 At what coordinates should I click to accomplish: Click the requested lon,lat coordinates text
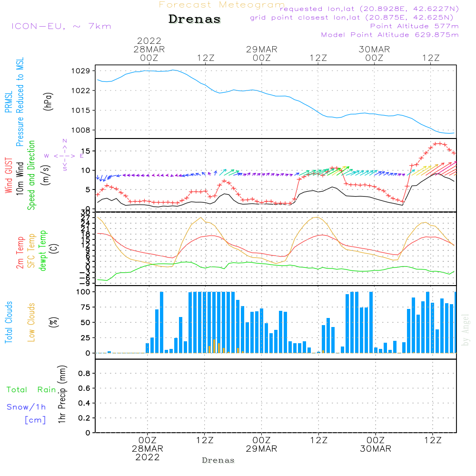click(x=369, y=9)
